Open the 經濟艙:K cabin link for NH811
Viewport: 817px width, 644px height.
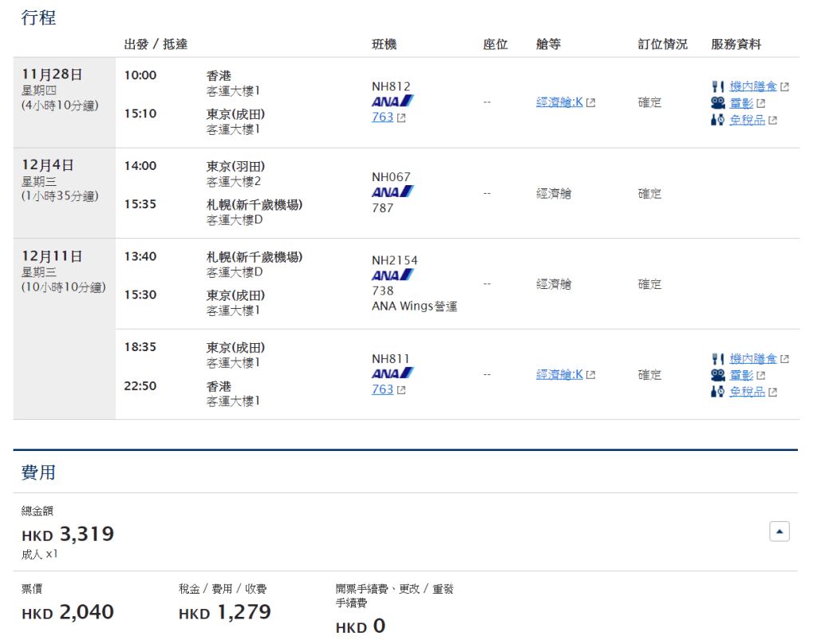(560, 374)
